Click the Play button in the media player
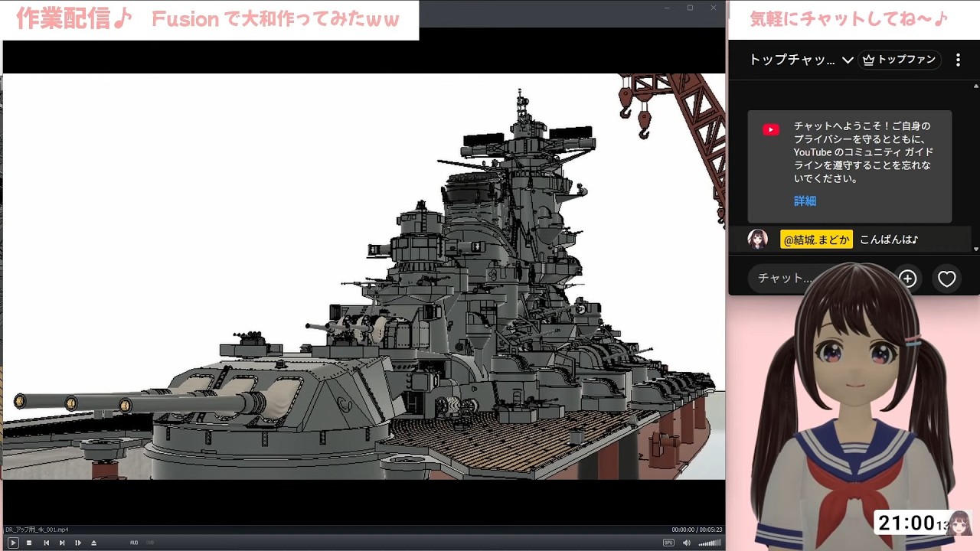 coord(13,543)
